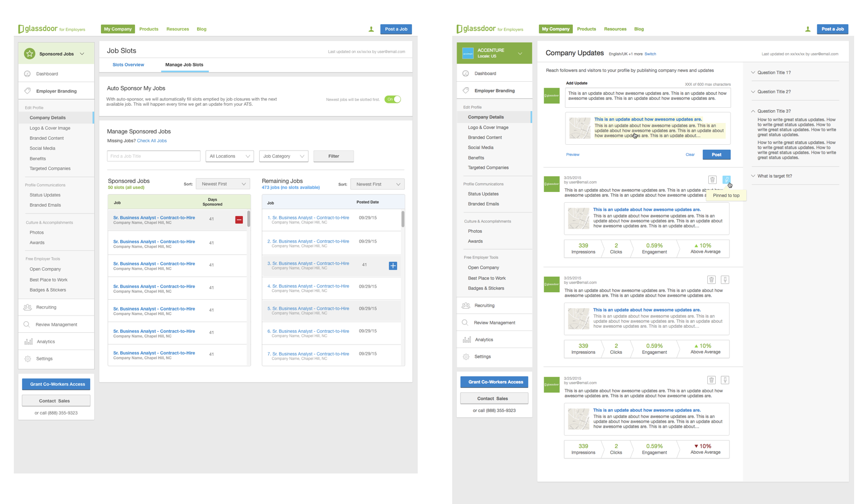Click the user profile icon in left header
The height and width of the screenshot is (504, 863).
[x=371, y=30]
